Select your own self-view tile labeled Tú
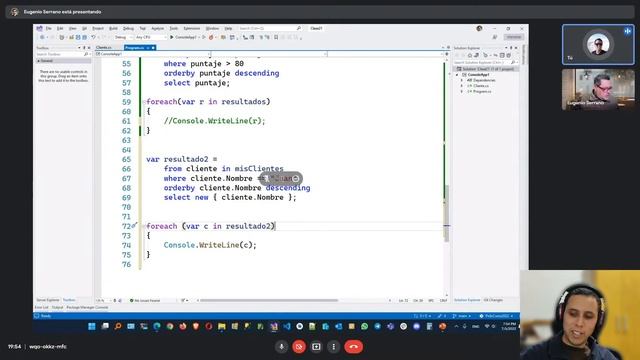The image size is (640, 360). [x=598, y=44]
